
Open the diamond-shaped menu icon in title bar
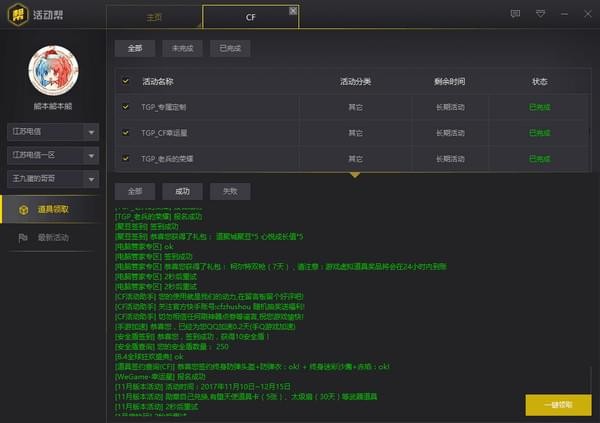[x=540, y=14]
